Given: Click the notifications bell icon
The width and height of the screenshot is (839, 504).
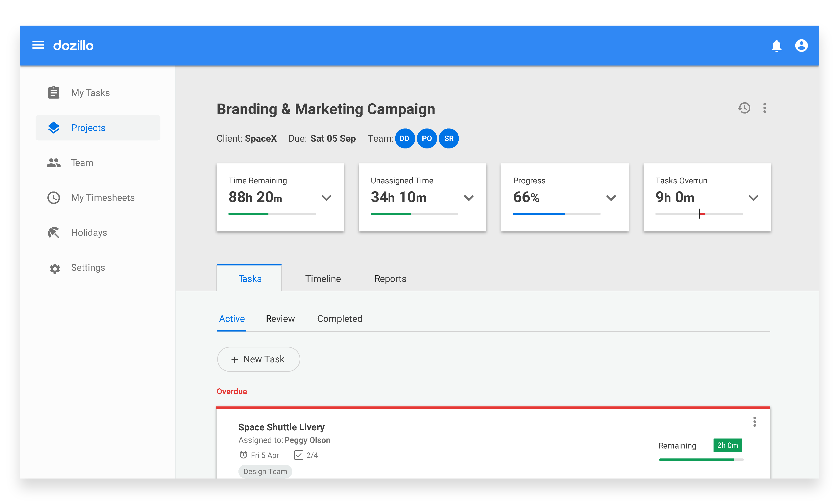Looking at the screenshot, I should coord(776,46).
